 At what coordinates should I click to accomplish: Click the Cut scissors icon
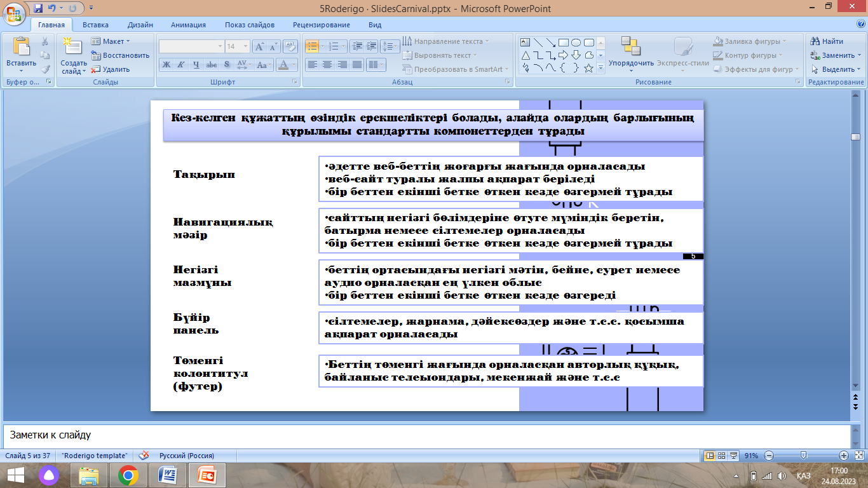tap(45, 41)
